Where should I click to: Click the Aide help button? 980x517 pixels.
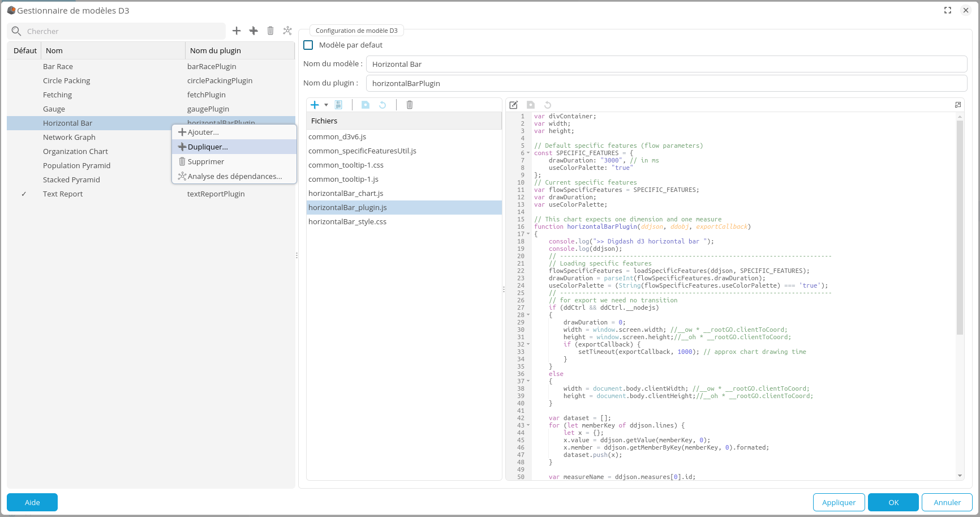point(32,502)
